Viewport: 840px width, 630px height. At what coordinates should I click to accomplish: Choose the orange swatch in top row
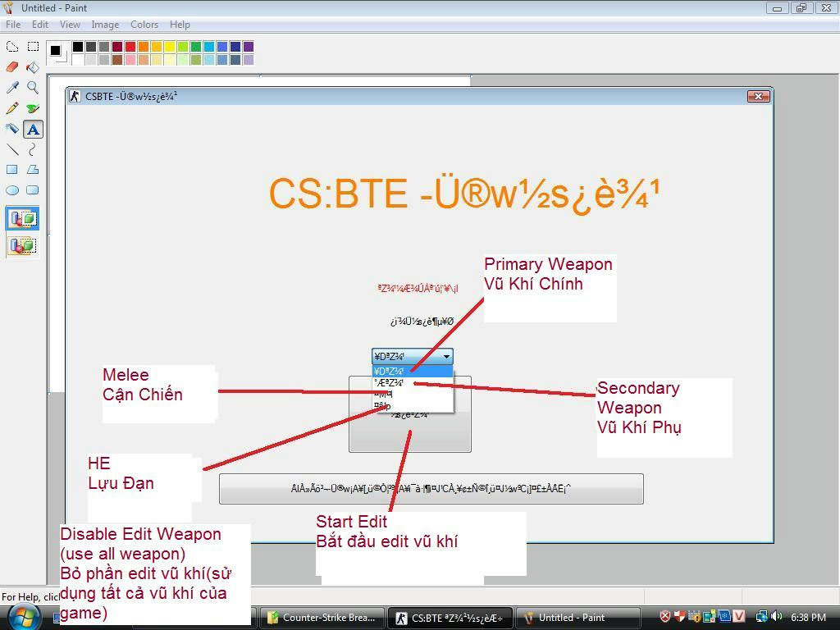click(x=144, y=47)
